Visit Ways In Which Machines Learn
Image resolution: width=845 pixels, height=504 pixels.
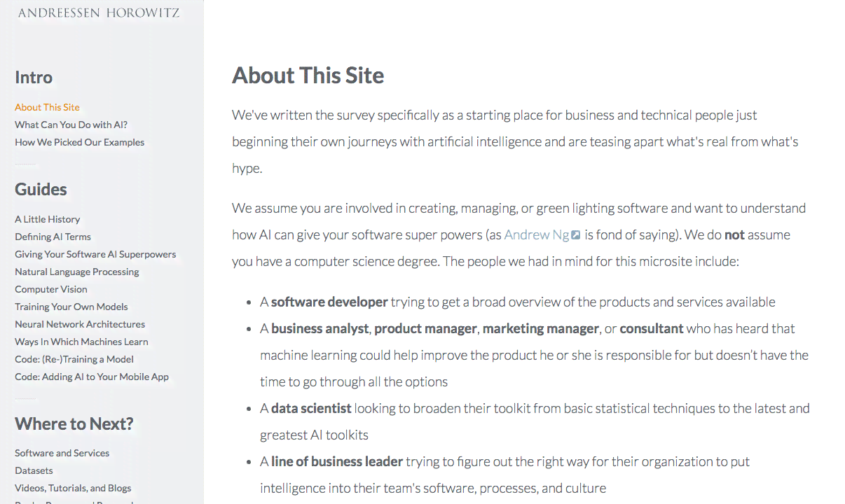coord(81,342)
